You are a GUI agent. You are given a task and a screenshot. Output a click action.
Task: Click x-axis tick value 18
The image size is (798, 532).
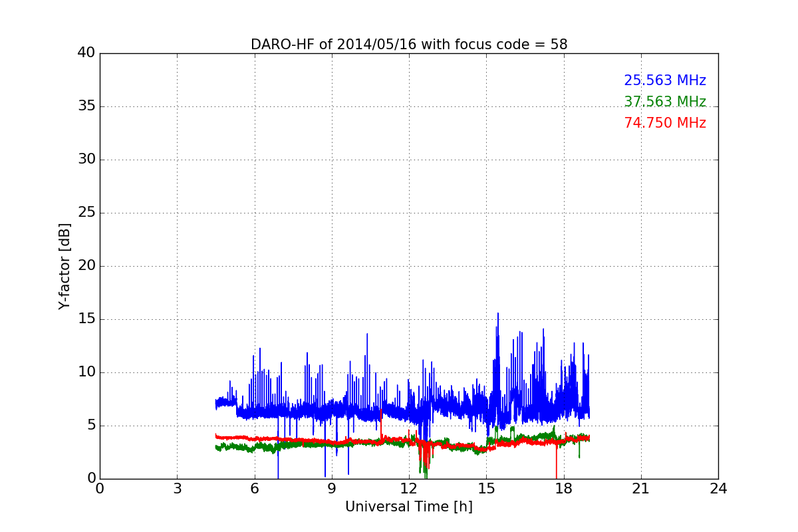tap(564, 488)
